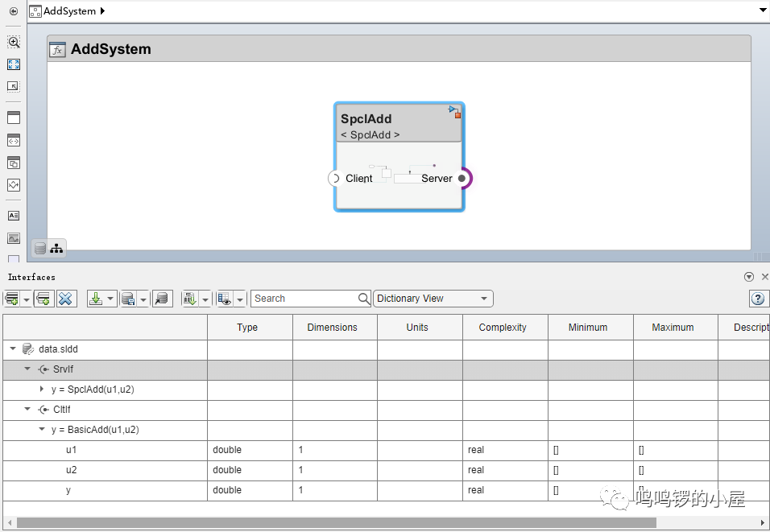Add adapter from the palette
This screenshot has width=770, height=532.
point(14,185)
